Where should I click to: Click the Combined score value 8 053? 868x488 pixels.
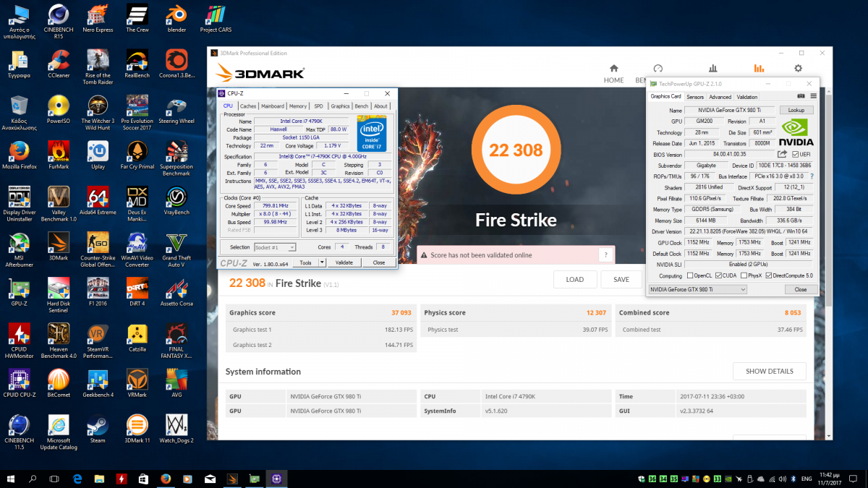pos(793,313)
